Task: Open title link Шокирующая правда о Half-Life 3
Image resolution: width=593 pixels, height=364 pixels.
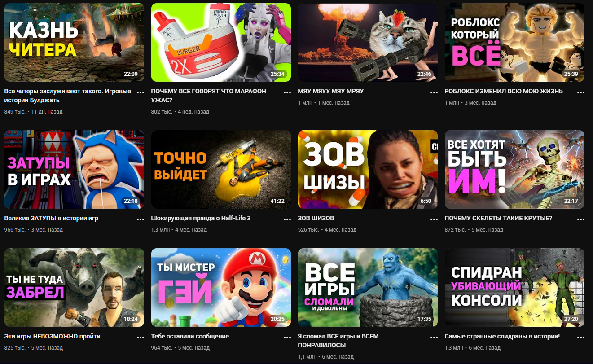Action: (x=201, y=219)
